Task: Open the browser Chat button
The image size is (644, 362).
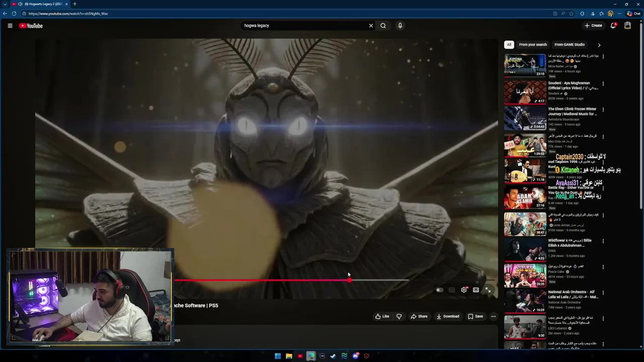Action: (x=633, y=14)
